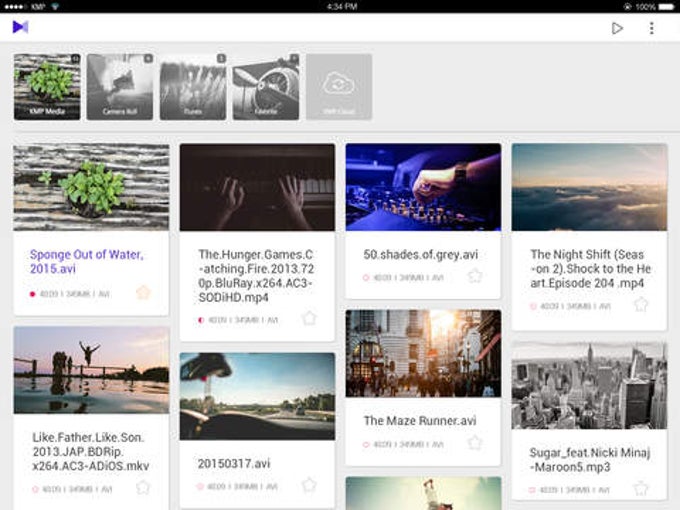Favorite the Sugar_feat.Nicki Minaj mp3
This screenshot has height=510, width=680.
pyautogui.click(x=641, y=489)
